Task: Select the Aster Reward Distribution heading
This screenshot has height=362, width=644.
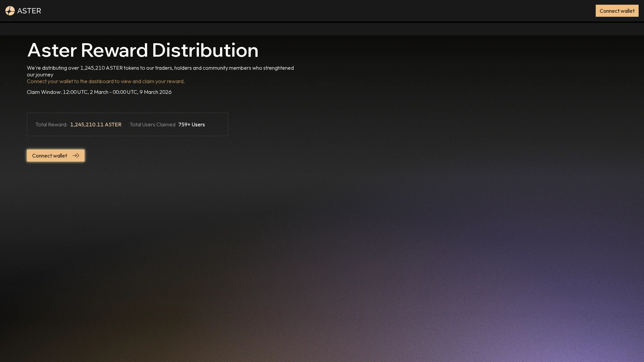Action: [143, 50]
